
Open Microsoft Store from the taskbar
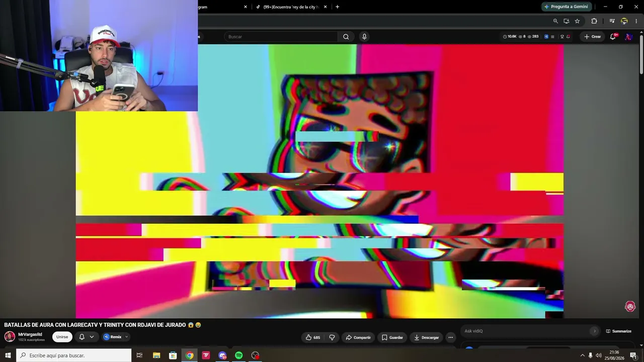[173, 355]
